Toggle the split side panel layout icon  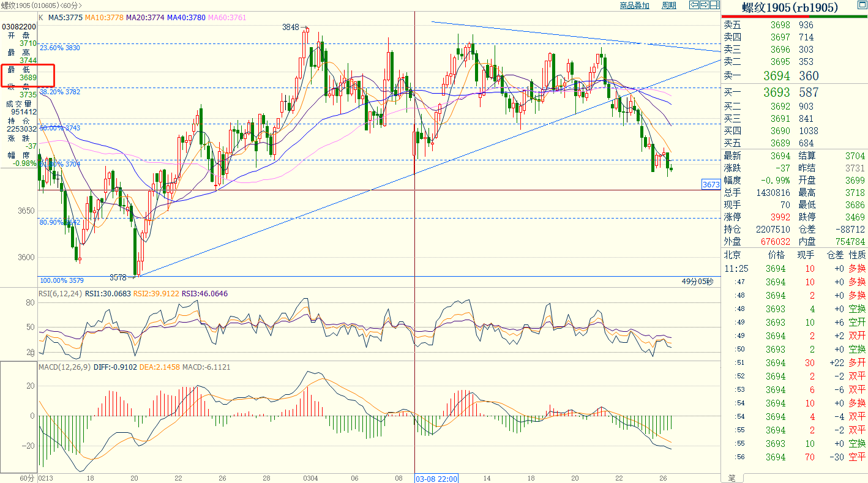(x=714, y=6)
